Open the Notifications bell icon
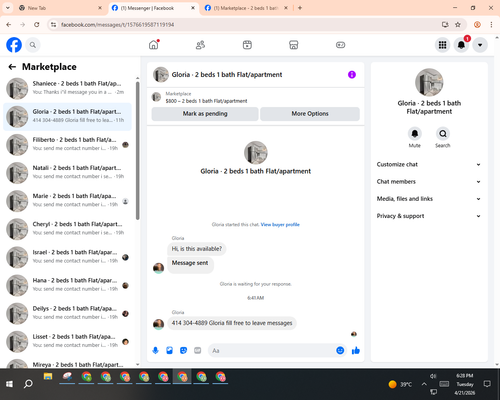The width and height of the screenshot is (500, 400). (x=461, y=45)
